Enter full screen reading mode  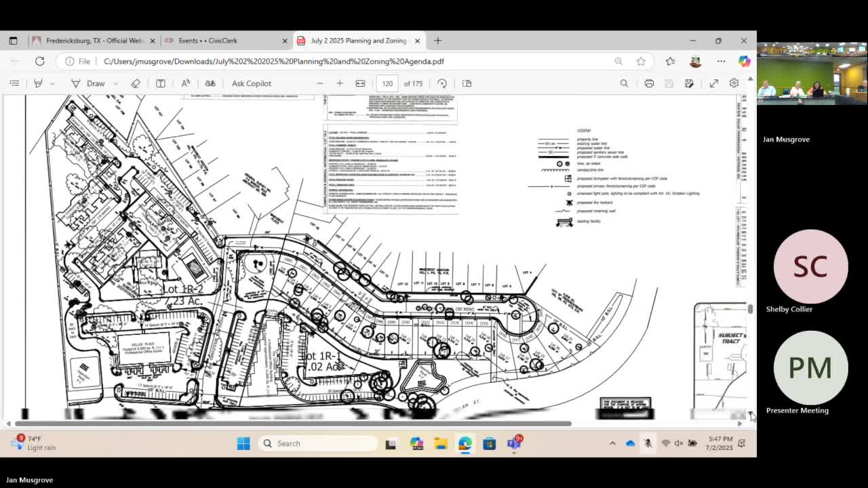(x=714, y=83)
